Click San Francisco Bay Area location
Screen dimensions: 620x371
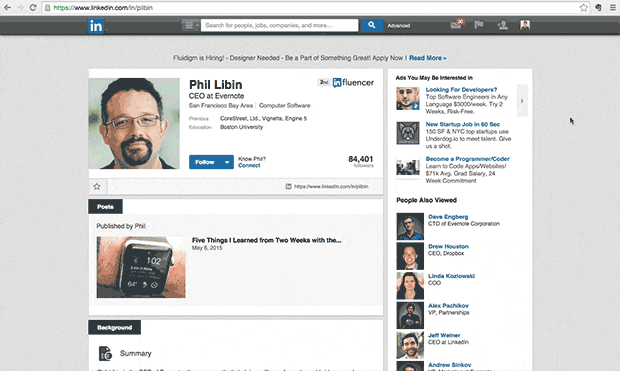221,106
